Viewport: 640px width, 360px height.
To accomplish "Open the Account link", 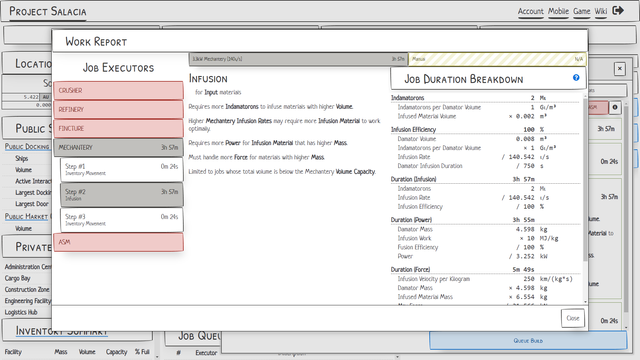I will click(531, 11).
